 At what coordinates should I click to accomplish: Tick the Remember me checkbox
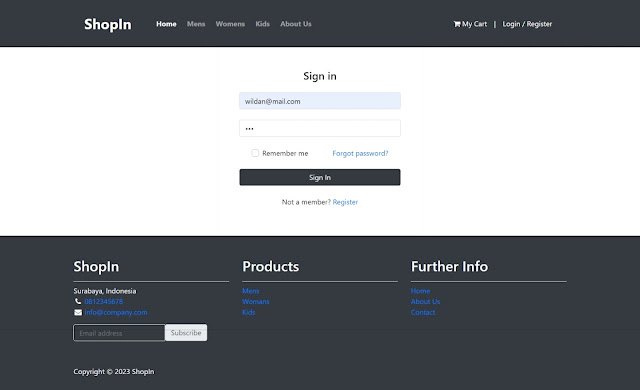click(255, 153)
